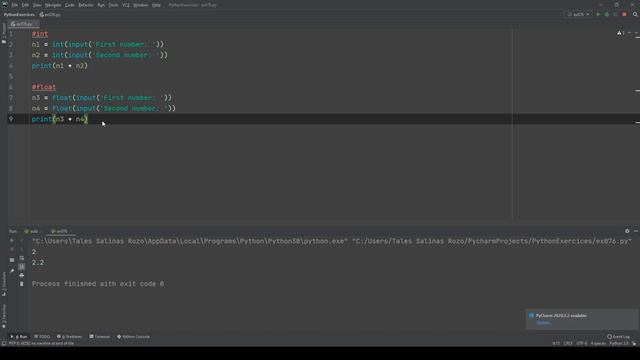Open the Navigate menu
The height and width of the screenshot is (360, 640).
[53, 5]
